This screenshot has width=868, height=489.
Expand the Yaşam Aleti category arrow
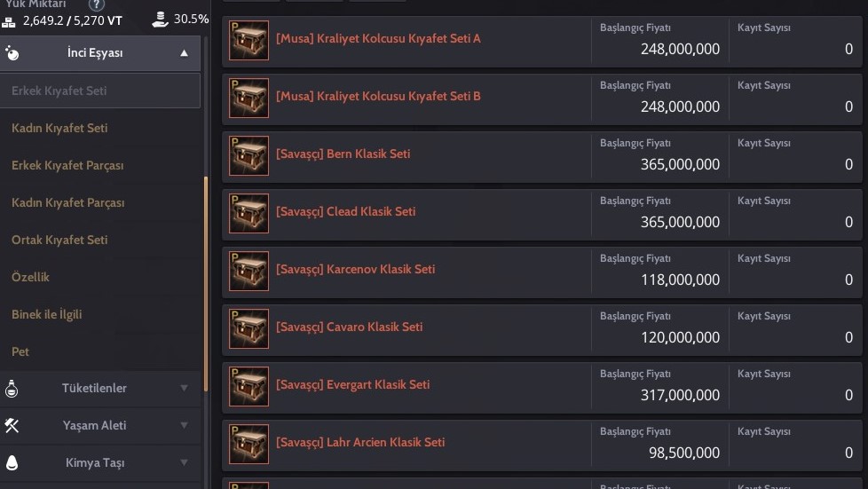pos(184,425)
